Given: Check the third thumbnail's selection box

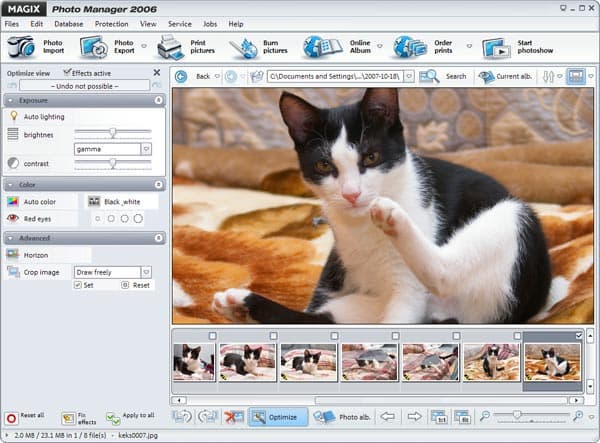Looking at the screenshot, I should click(x=334, y=336).
